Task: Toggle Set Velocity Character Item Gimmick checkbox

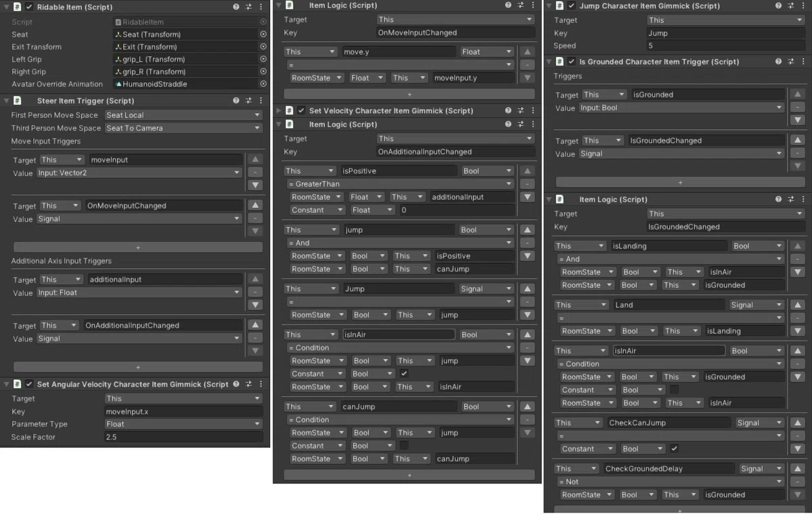Action: point(301,110)
